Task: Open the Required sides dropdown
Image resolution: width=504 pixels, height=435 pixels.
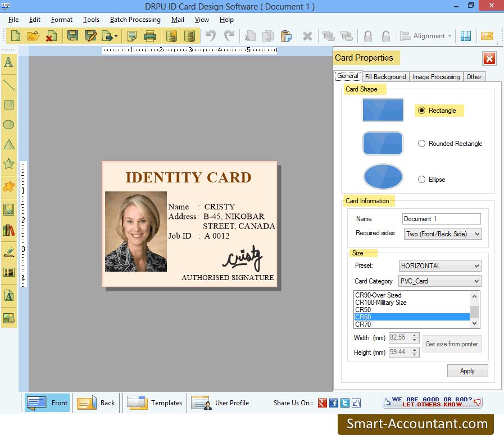Action: pos(443,234)
